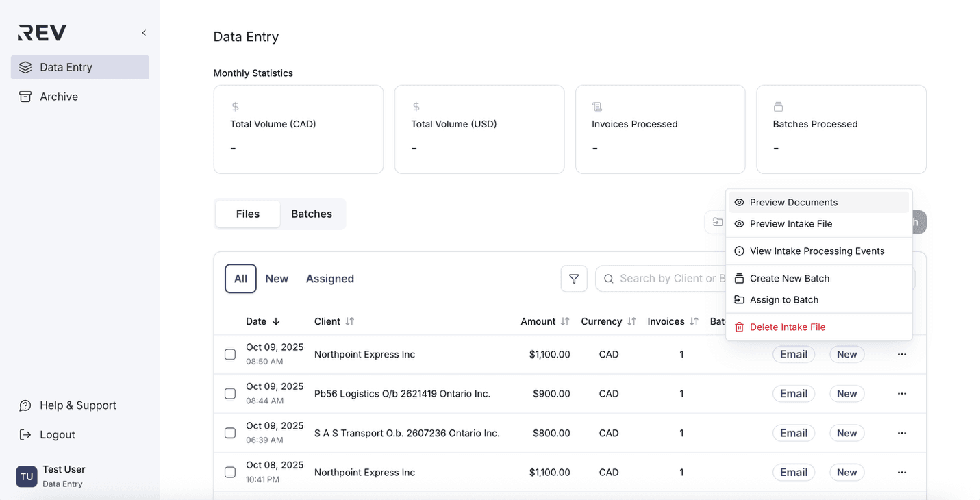Select the checkbox for S A S Transport row

(230, 433)
